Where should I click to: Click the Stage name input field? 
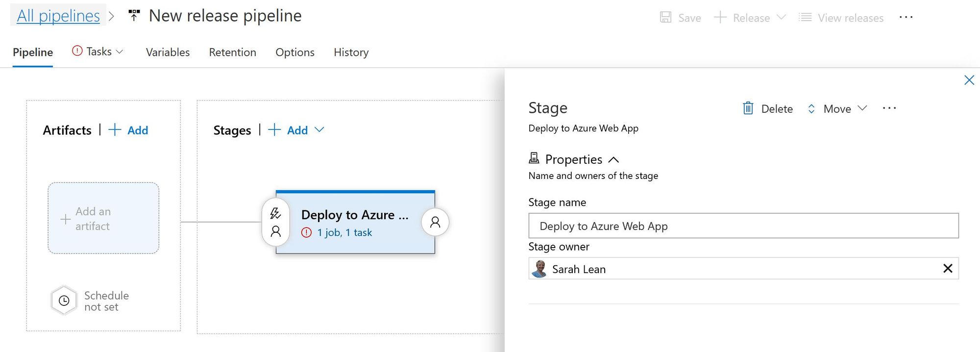click(x=743, y=226)
